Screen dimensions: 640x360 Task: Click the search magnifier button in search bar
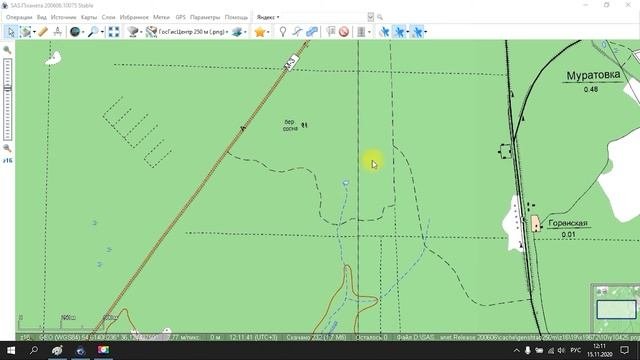coord(380,17)
